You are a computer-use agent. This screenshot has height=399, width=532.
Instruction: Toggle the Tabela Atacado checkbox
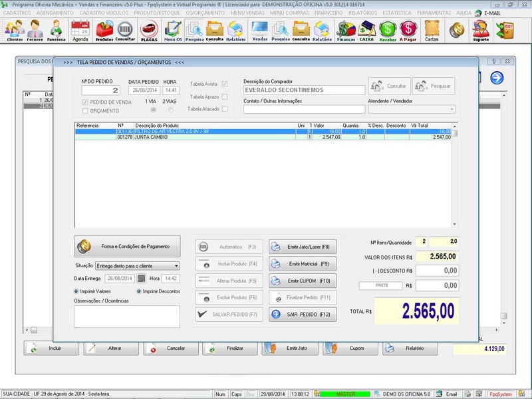coord(225,109)
